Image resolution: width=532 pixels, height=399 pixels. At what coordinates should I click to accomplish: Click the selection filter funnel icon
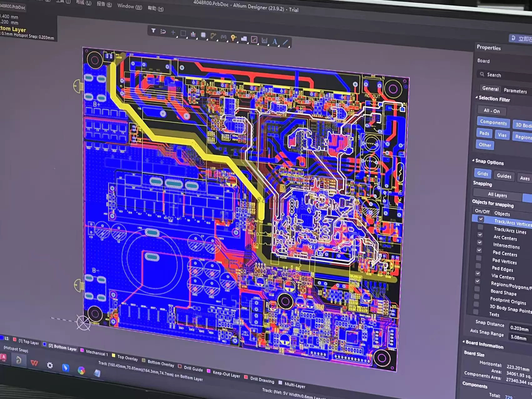153,31
